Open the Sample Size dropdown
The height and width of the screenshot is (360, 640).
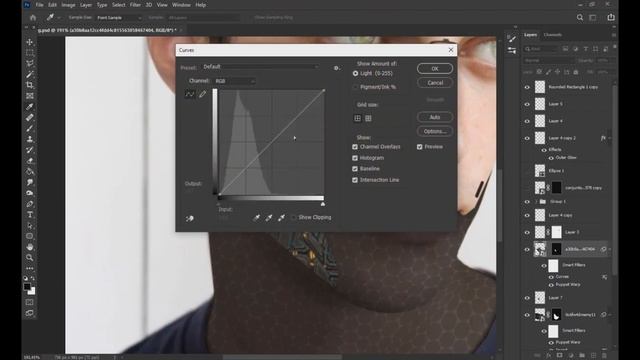pyautogui.click(x=119, y=18)
